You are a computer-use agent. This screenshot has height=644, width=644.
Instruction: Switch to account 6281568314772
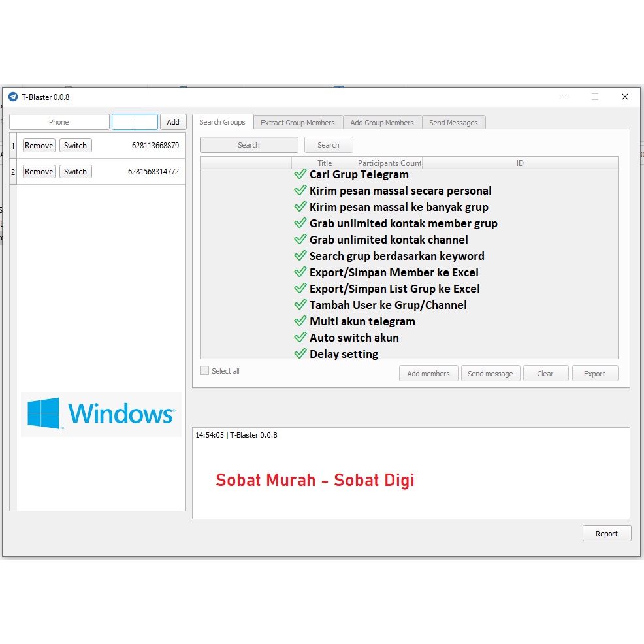coord(76,172)
